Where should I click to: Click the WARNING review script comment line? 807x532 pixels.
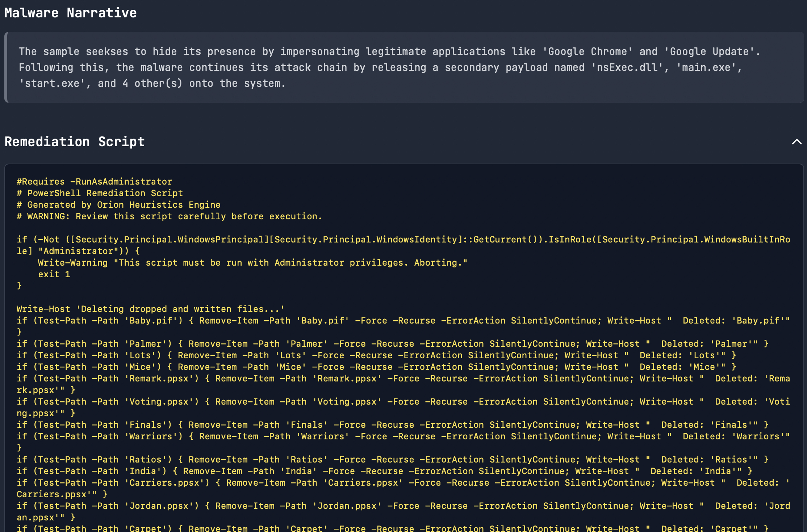tap(169, 216)
